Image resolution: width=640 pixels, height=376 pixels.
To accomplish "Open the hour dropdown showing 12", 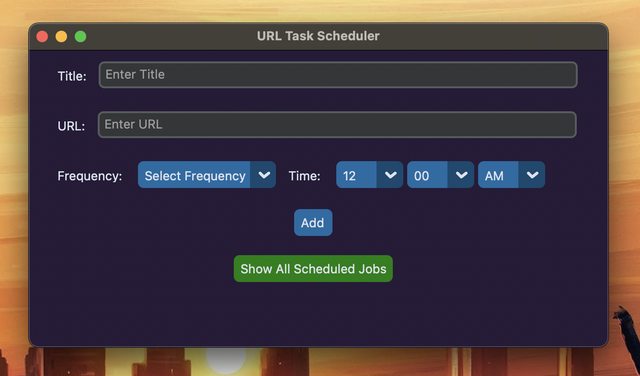I will [x=369, y=175].
